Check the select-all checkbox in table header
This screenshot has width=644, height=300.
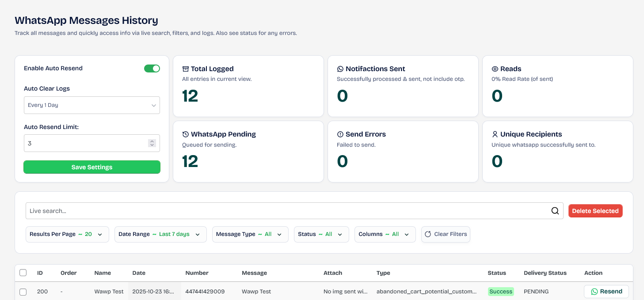click(23, 273)
